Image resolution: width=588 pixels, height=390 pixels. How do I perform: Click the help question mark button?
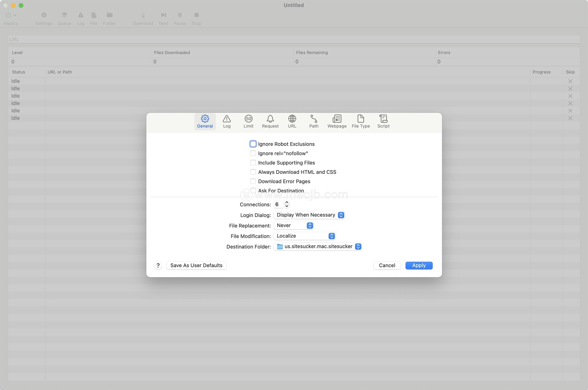click(x=158, y=265)
